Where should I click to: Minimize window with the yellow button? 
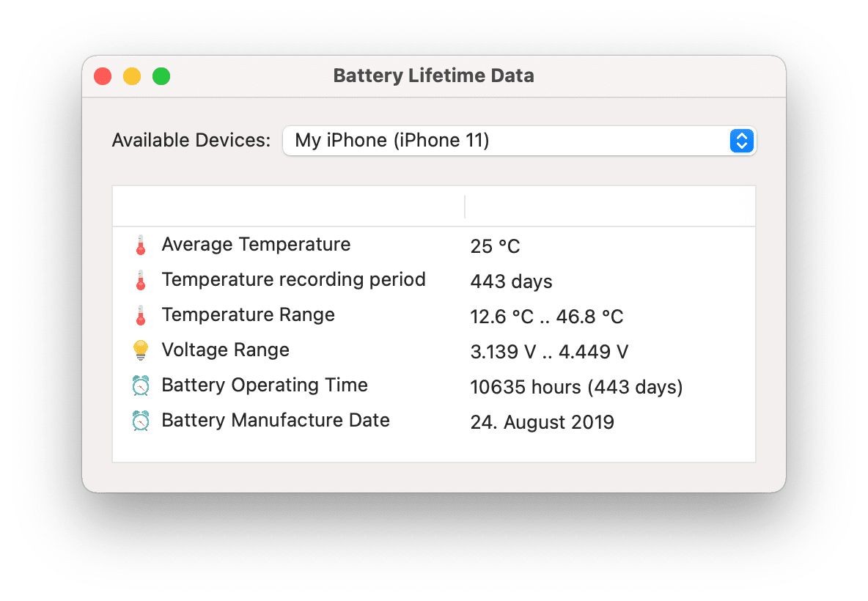132,76
